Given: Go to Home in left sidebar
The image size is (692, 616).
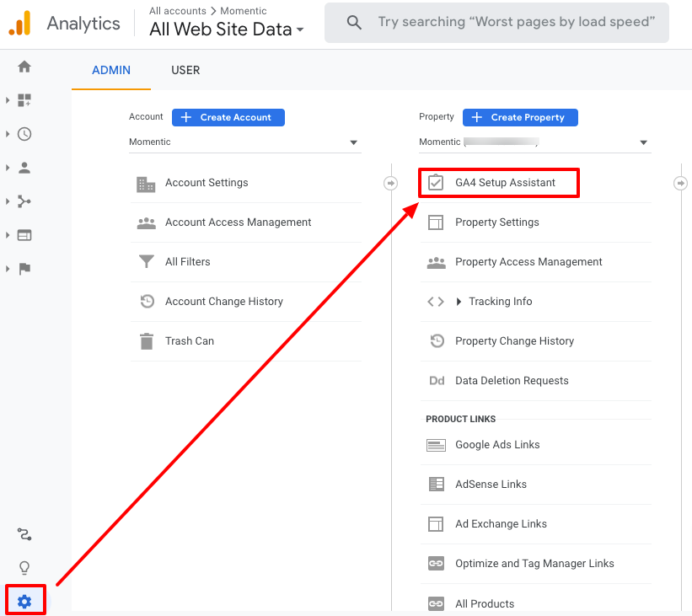Looking at the screenshot, I should pos(24,67).
